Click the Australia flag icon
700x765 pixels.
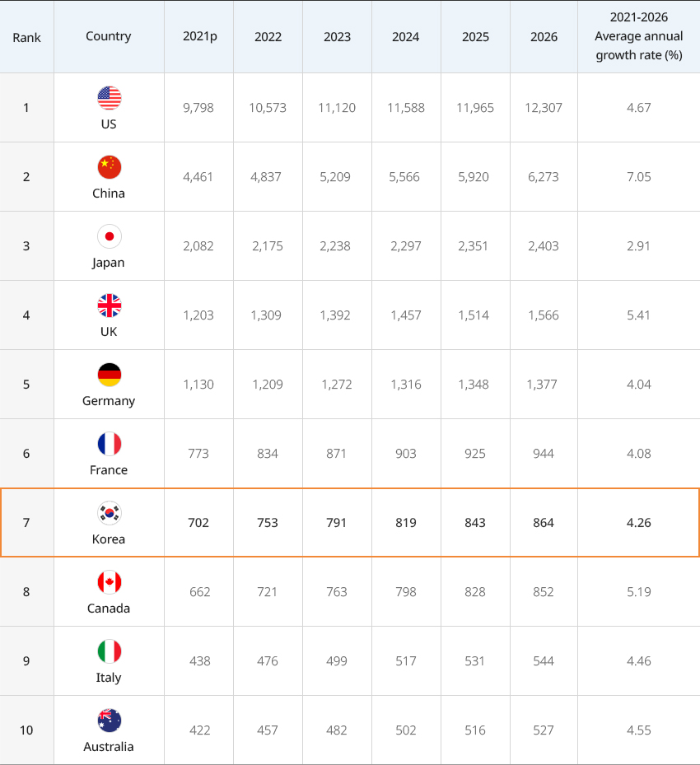(x=110, y=721)
